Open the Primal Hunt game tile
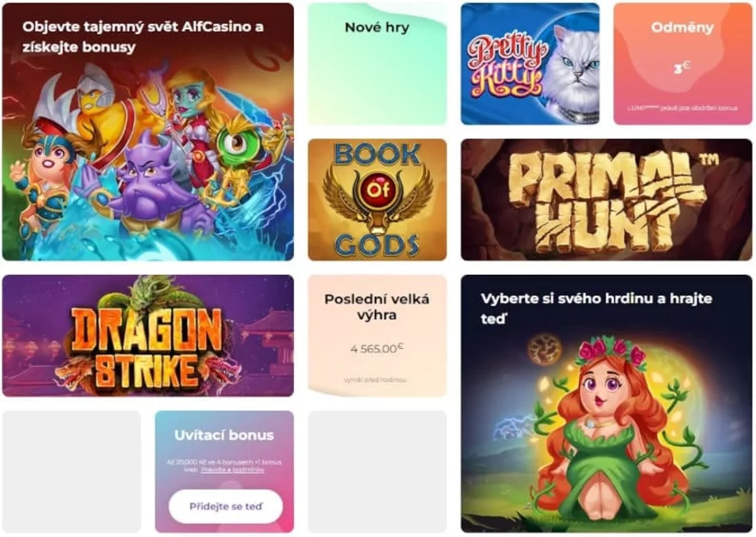The height and width of the screenshot is (537, 756). click(606, 199)
